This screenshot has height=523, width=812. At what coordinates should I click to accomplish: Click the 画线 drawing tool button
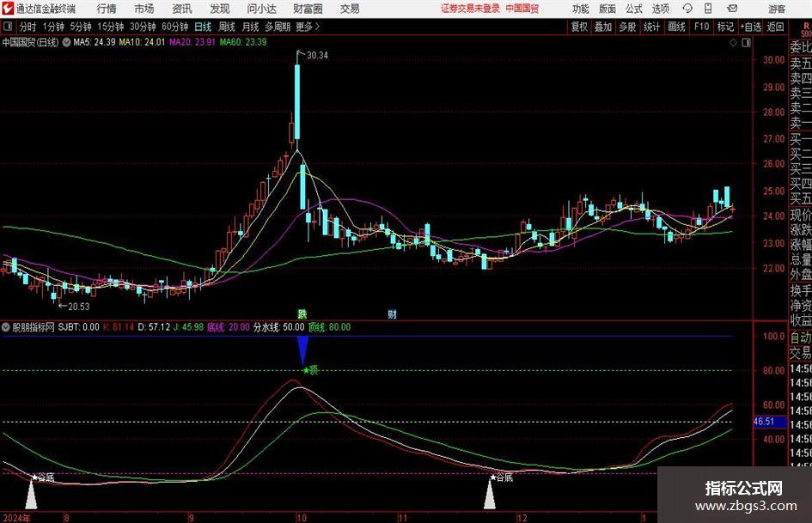[676, 27]
